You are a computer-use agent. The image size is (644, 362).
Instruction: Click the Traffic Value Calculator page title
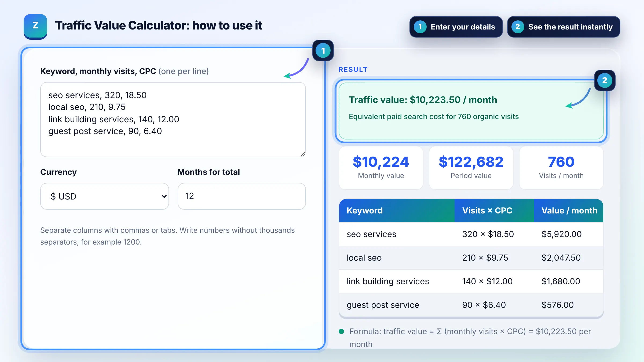(x=159, y=25)
